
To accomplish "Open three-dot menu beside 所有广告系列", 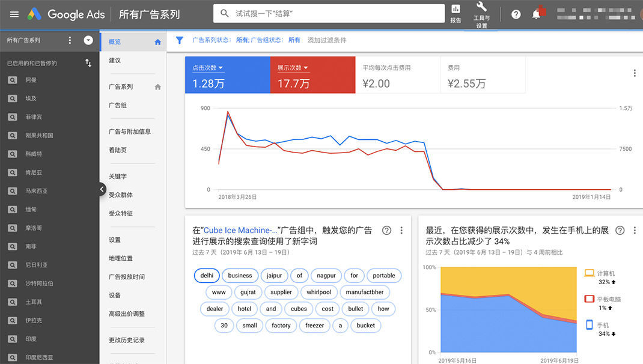I will (70, 40).
